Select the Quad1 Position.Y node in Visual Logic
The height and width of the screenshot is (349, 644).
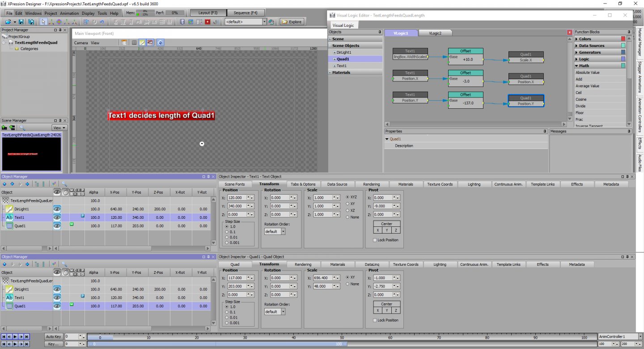coord(526,101)
